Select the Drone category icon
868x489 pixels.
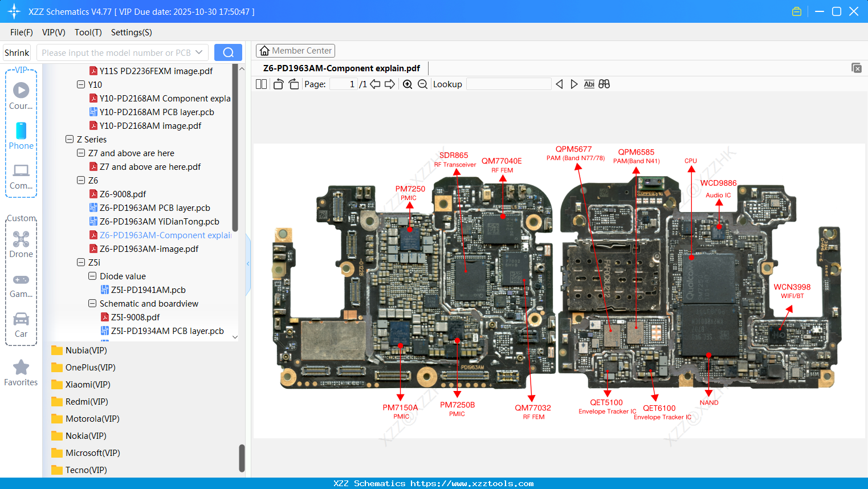(x=21, y=239)
